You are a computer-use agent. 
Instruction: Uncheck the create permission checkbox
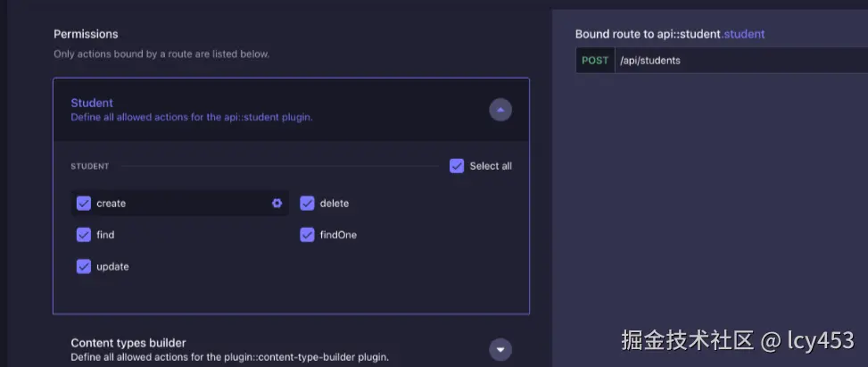[84, 204]
